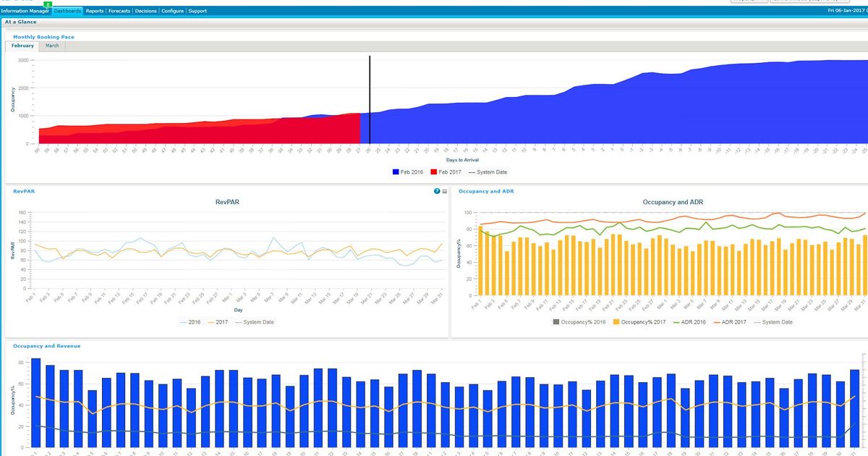The height and width of the screenshot is (456, 868).
Task: Toggle the 2016 RevPAR legend series
Action: [191, 321]
